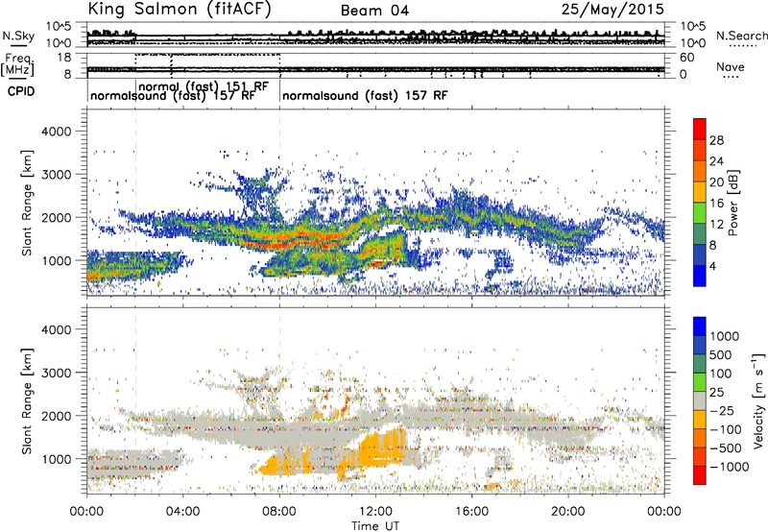This screenshot has height=532, width=768.
Task: Click the 'N.Search' legend label
Action: [x=741, y=36]
